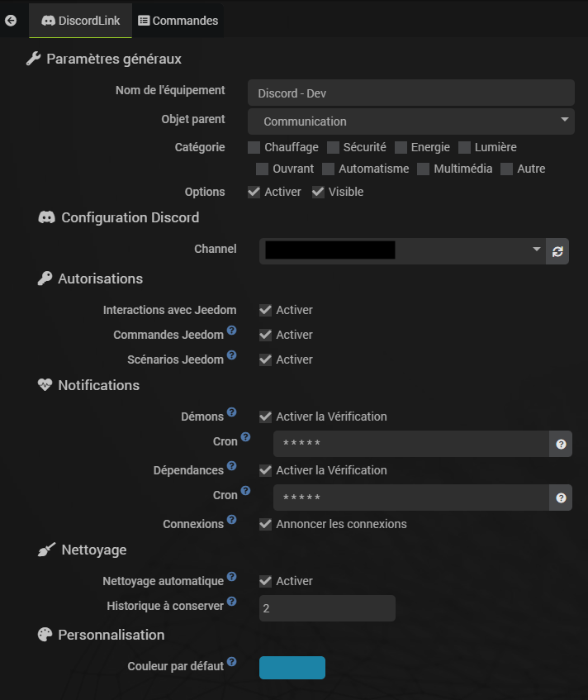Switch to the Commandes tab
This screenshot has height=700, width=588.
(x=178, y=21)
